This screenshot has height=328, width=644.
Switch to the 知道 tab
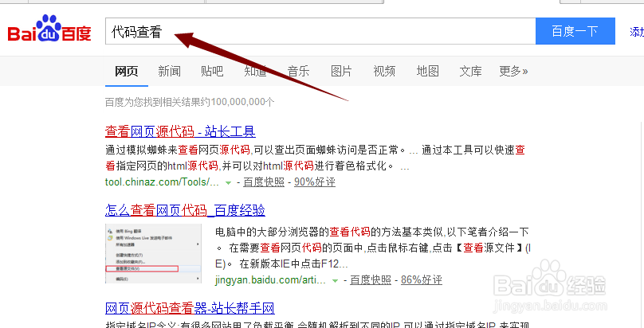click(x=255, y=72)
